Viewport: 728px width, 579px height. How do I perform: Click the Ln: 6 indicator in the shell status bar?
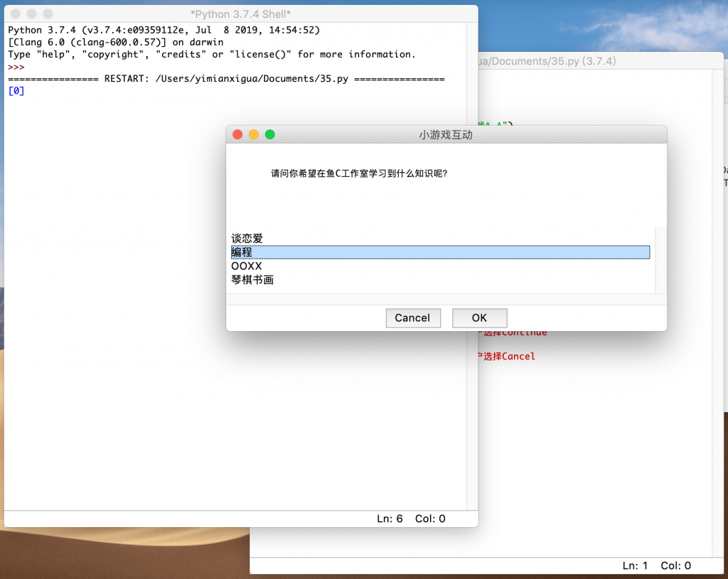390,519
